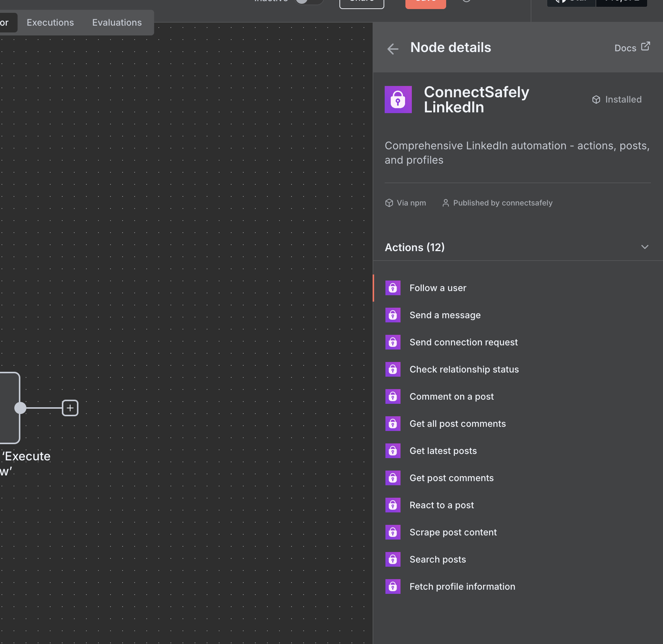663x644 pixels.
Task: Choose the Search posts action
Action: click(x=437, y=559)
